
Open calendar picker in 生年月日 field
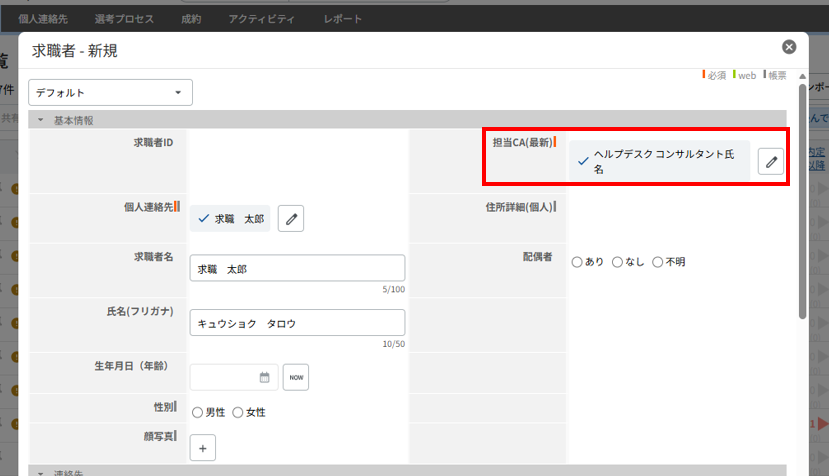(265, 377)
